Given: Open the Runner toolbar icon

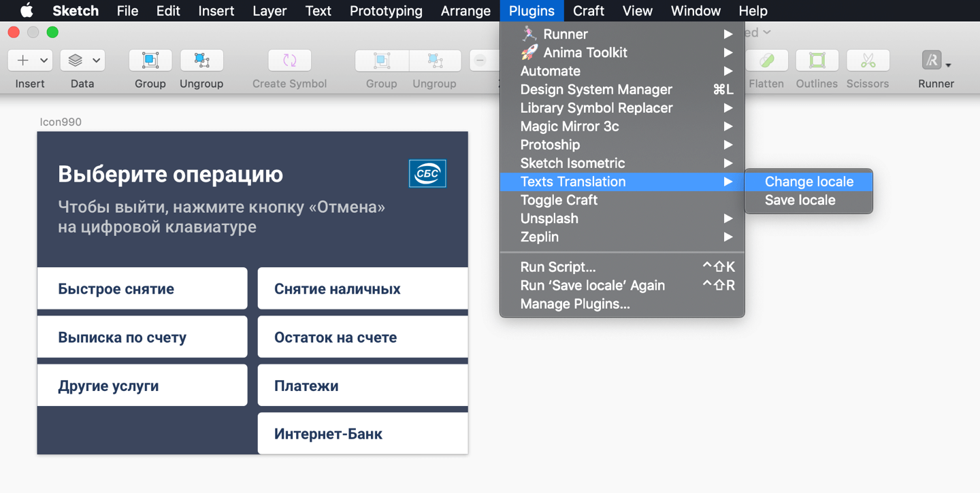Looking at the screenshot, I should click(935, 61).
